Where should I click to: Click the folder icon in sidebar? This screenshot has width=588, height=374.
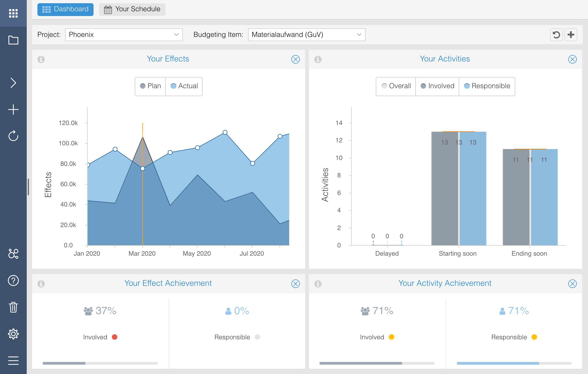13,40
